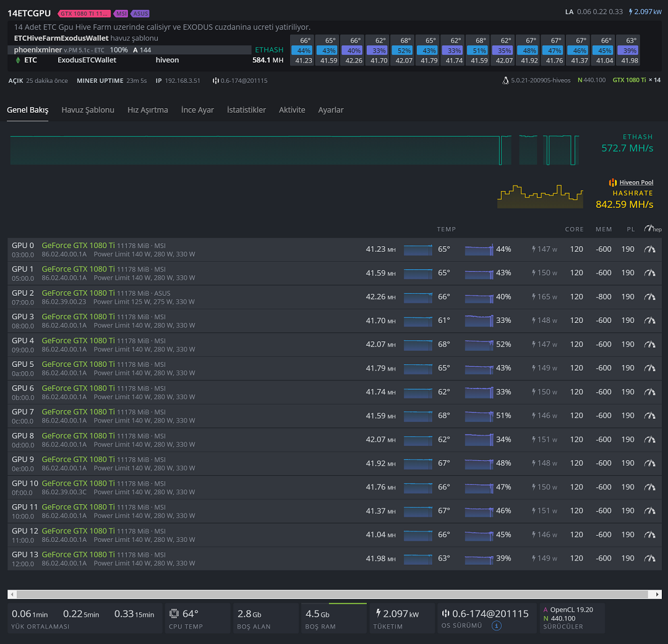Viewport: 668px width, 644px height.
Task: Click GPU 13 hashrate 41.98 MH
Action: [380, 559]
